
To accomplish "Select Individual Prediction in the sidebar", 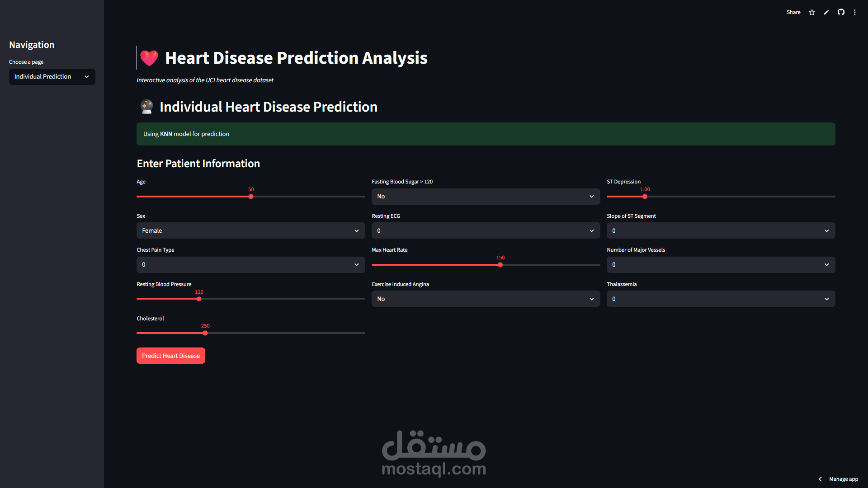I will pos(52,77).
